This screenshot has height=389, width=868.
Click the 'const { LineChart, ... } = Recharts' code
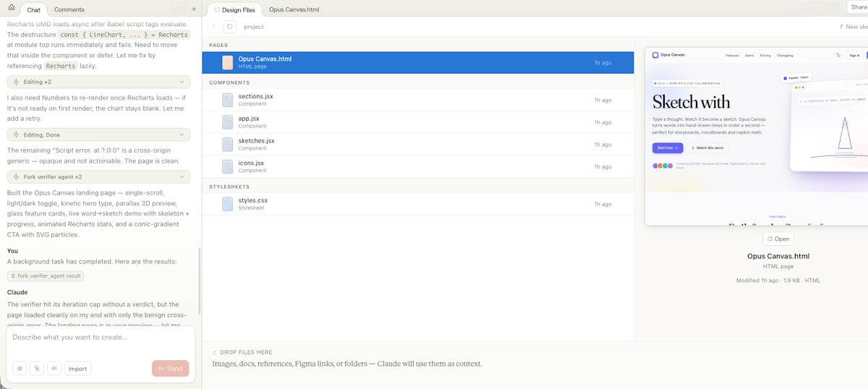pos(124,35)
